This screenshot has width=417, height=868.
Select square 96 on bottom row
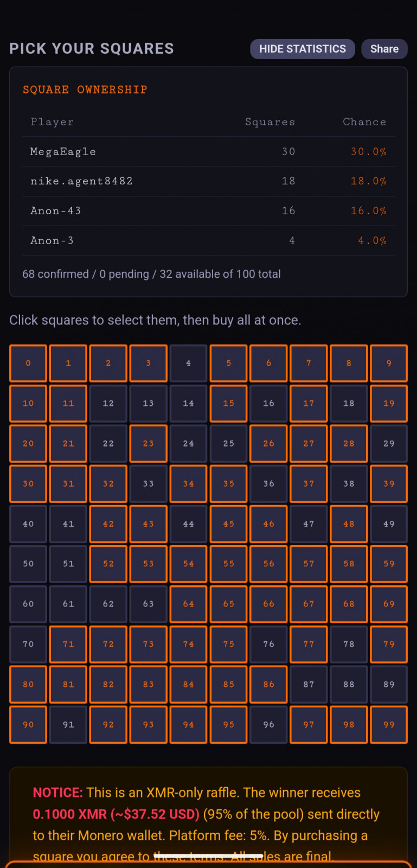click(x=268, y=724)
